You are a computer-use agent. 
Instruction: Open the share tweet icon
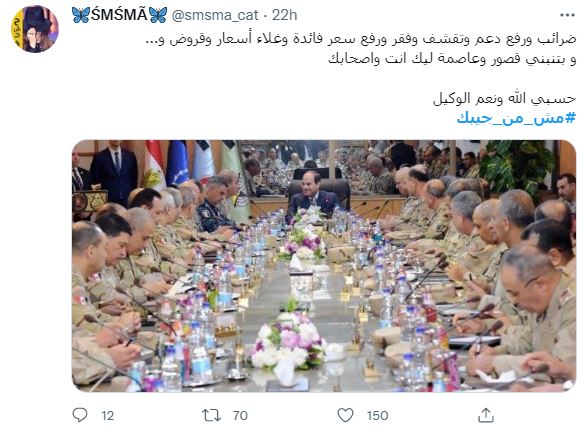point(486,415)
